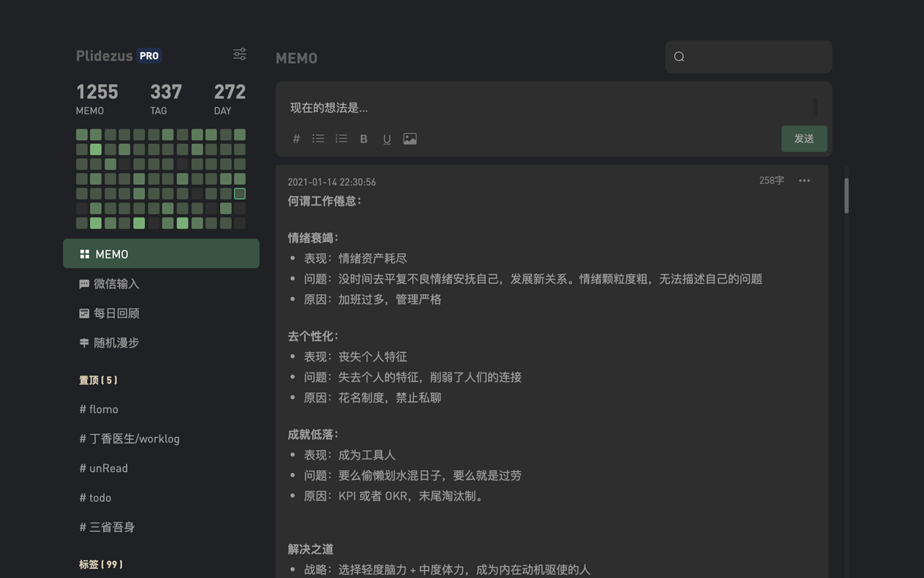The image size is (924, 578).
Task: Insert a tag with the # icon
Action: pyautogui.click(x=296, y=139)
